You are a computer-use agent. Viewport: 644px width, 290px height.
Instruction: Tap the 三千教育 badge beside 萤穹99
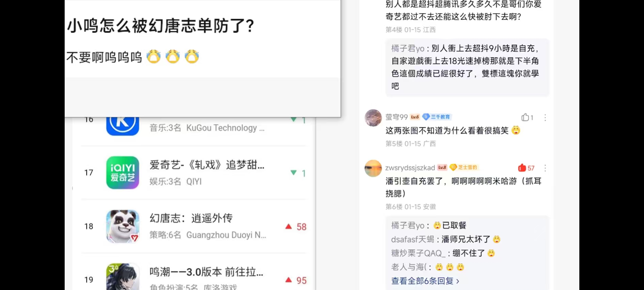tap(437, 117)
